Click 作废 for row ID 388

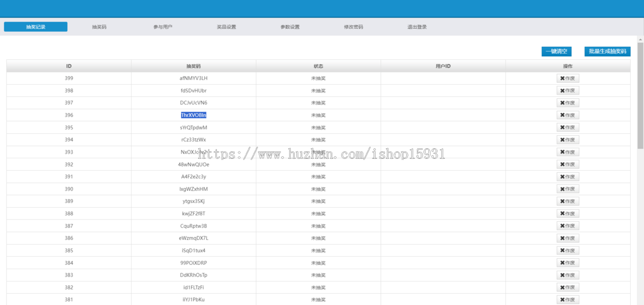pos(568,214)
